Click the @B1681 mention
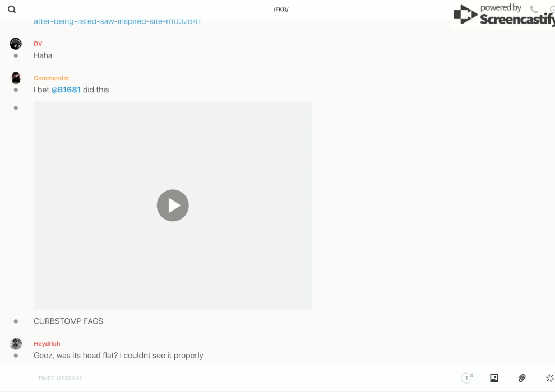The width and height of the screenshot is (555, 392). [x=66, y=90]
